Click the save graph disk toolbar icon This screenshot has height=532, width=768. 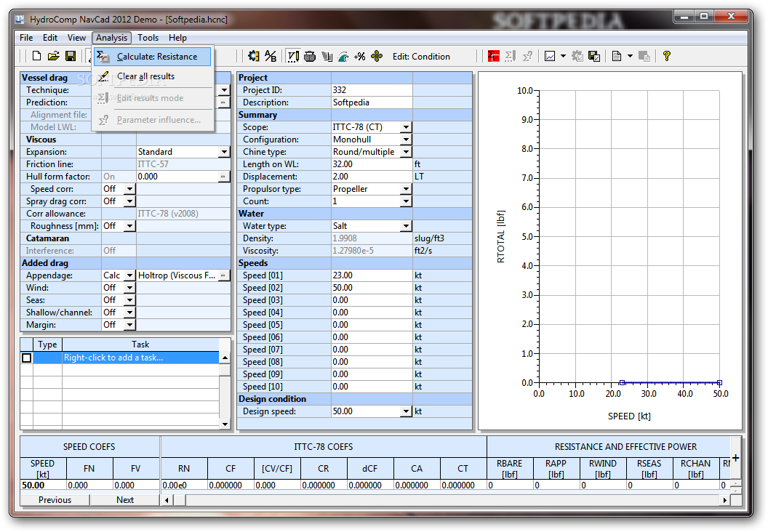coord(594,56)
